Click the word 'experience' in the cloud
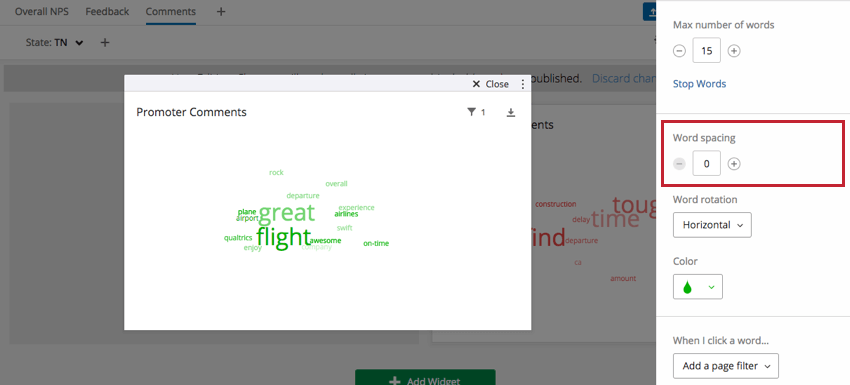The height and width of the screenshot is (385, 850). point(356,208)
